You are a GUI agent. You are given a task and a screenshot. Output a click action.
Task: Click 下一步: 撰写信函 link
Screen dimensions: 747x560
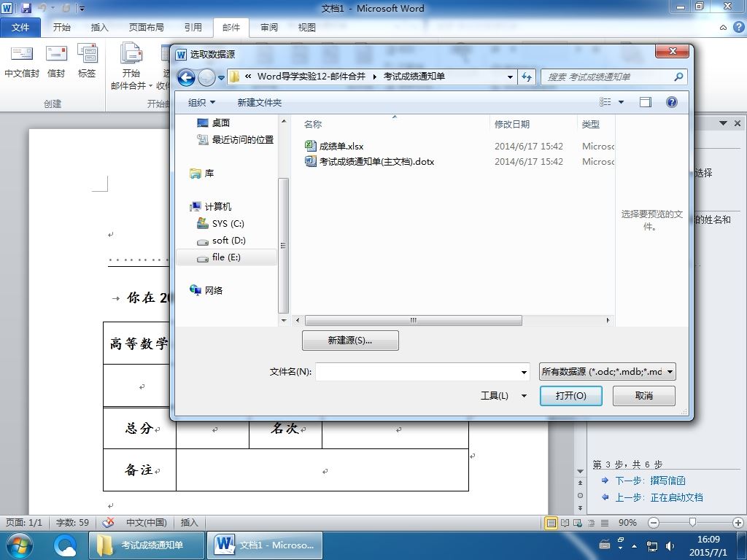coord(650,481)
